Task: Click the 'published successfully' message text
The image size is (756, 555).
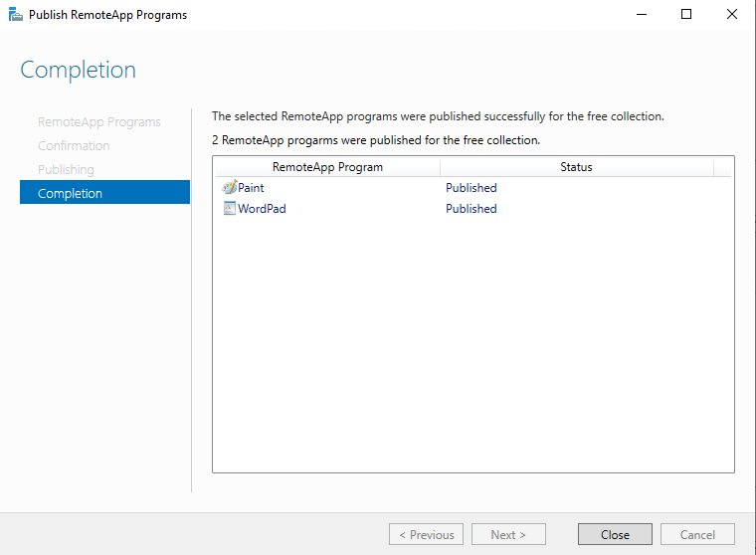Action: pos(438,116)
